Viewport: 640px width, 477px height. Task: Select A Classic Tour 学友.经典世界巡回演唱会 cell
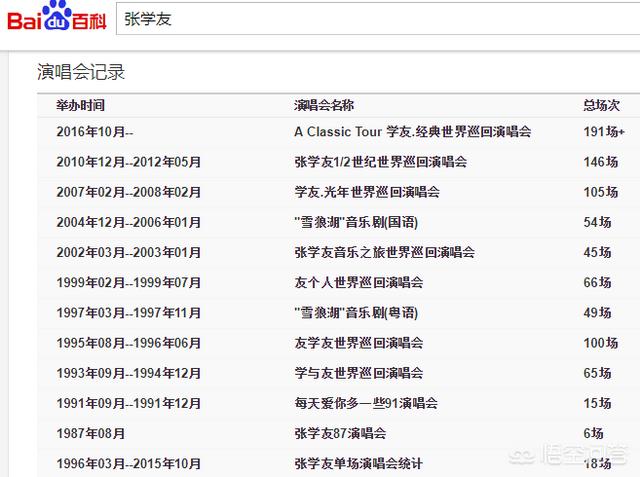click(x=413, y=132)
